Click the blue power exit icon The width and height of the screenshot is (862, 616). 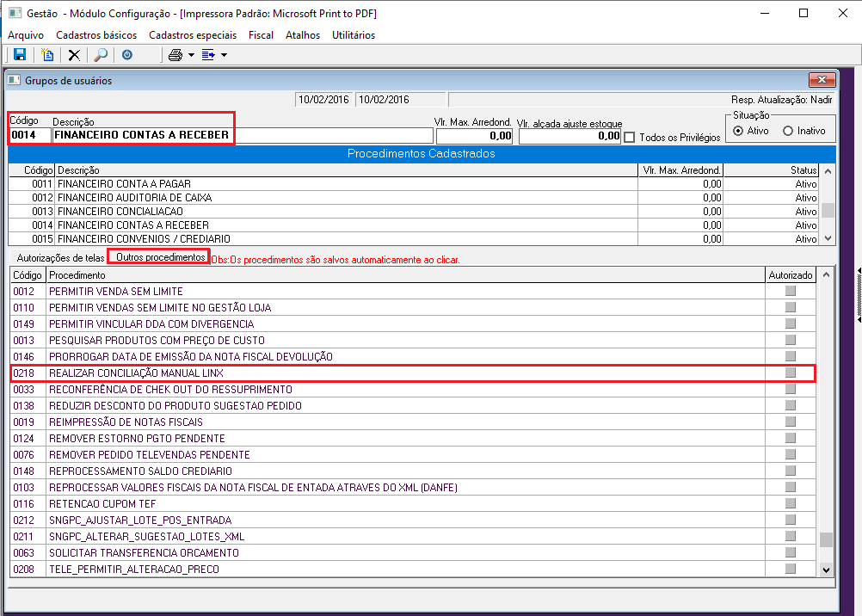(127, 55)
